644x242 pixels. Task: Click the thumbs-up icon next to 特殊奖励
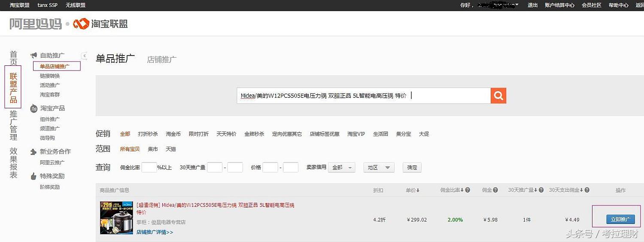pos(34,176)
